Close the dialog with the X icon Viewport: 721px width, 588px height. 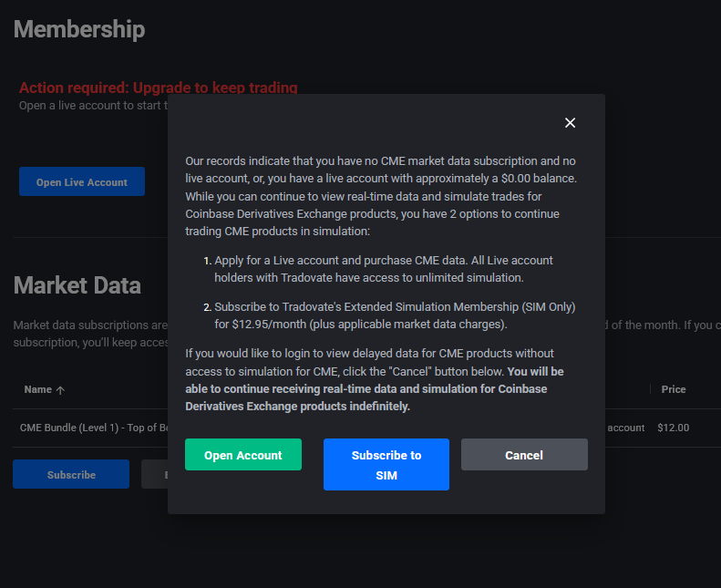[570, 123]
